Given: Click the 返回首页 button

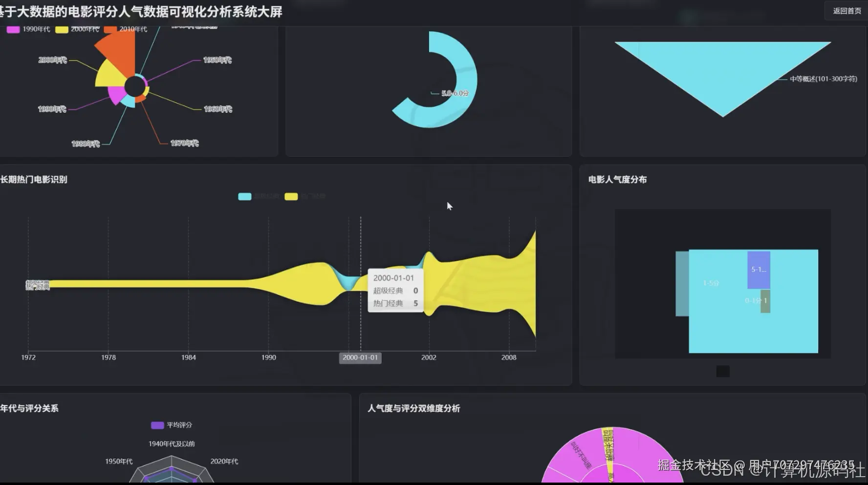Looking at the screenshot, I should coord(846,11).
